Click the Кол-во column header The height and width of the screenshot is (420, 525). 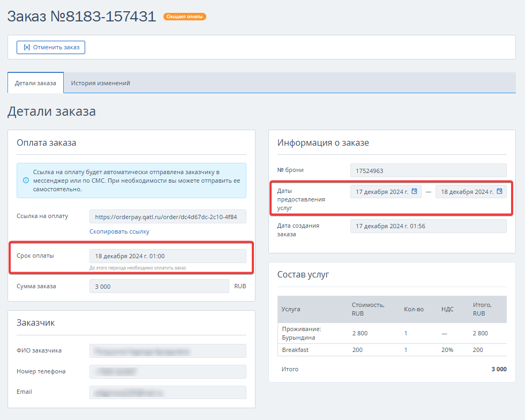(x=414, y=309)
